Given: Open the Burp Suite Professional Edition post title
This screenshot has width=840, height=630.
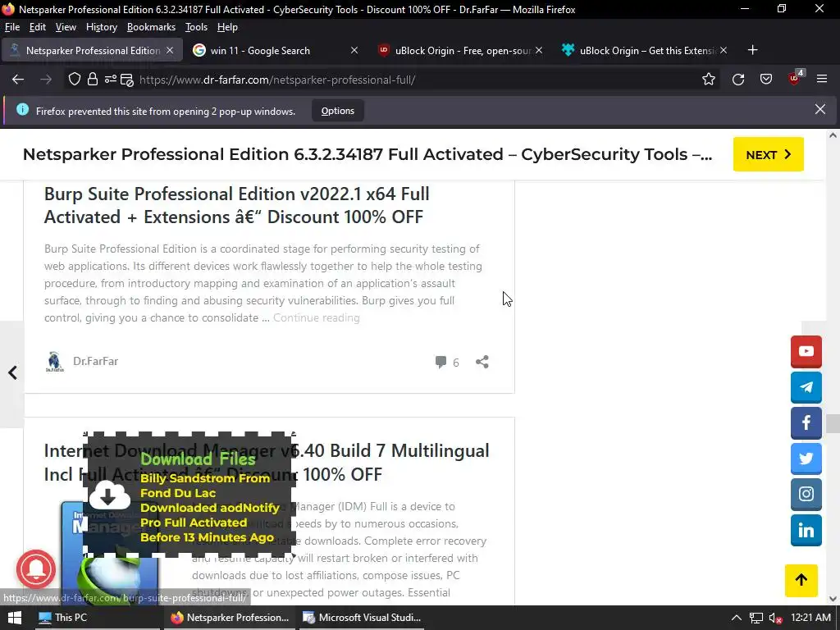Looking at the screenshot, I should click(236, 205).
